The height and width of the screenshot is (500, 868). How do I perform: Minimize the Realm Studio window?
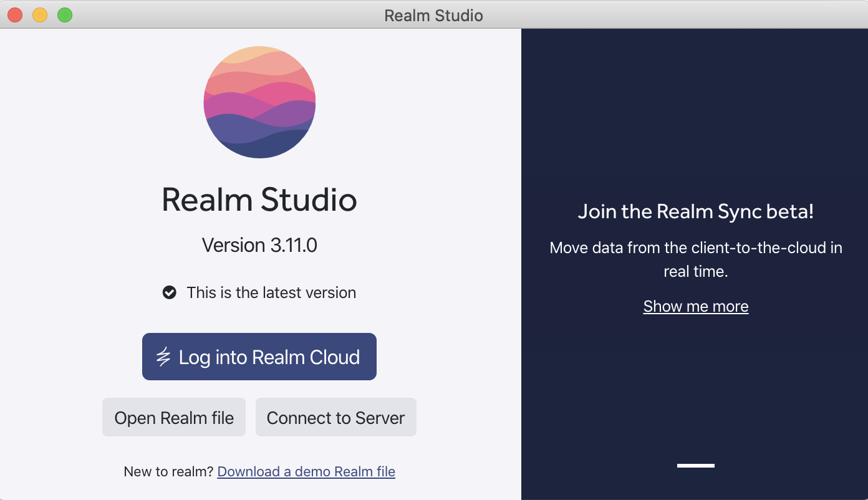click(x=40, y=15)
